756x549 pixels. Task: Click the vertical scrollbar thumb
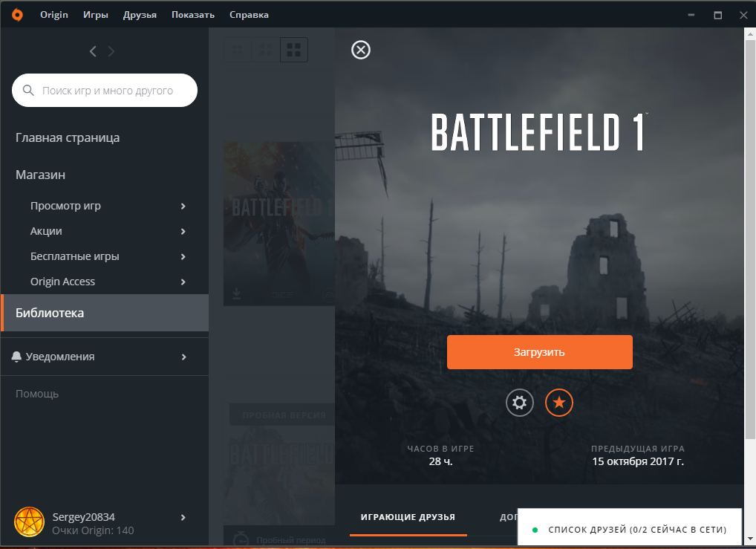click(750, 238)
